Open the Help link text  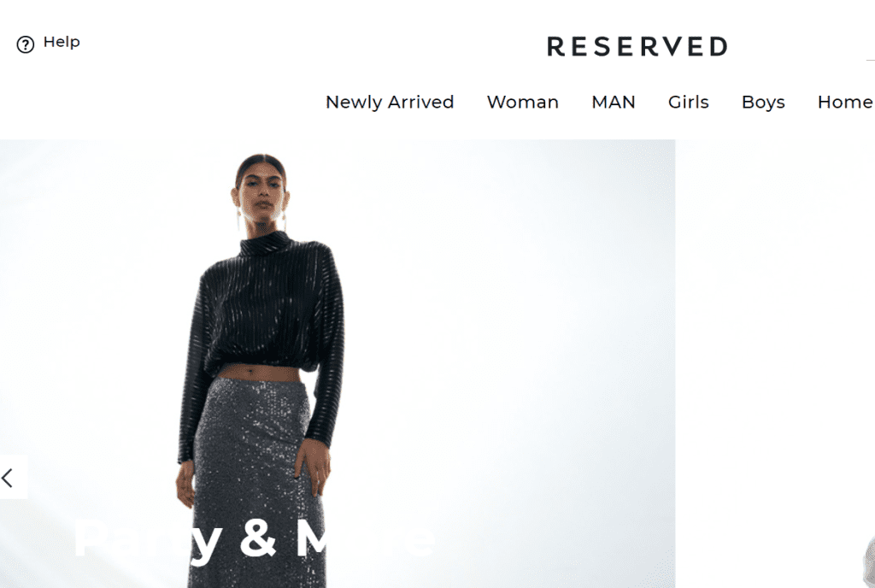tap(62, 43)
